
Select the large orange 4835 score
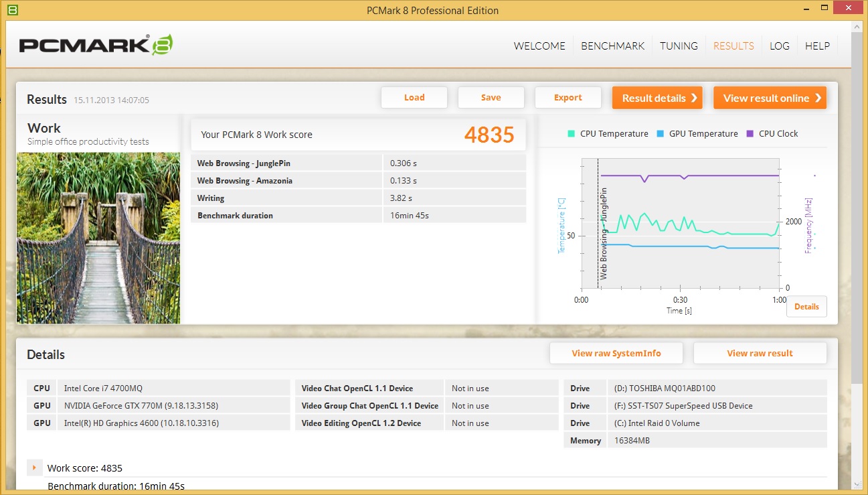[489, 135]
